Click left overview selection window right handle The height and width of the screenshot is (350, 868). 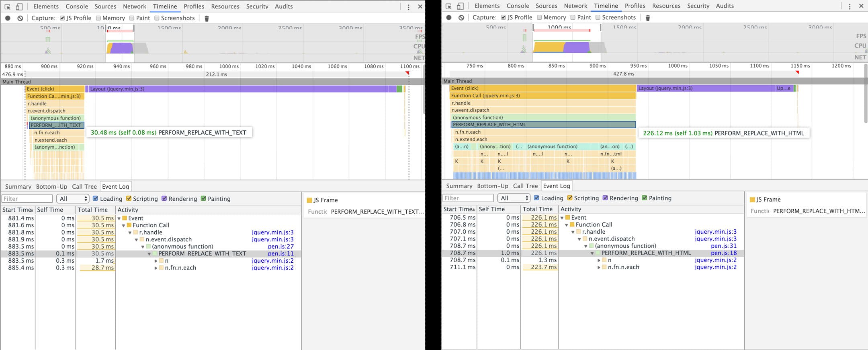(134, 28)
